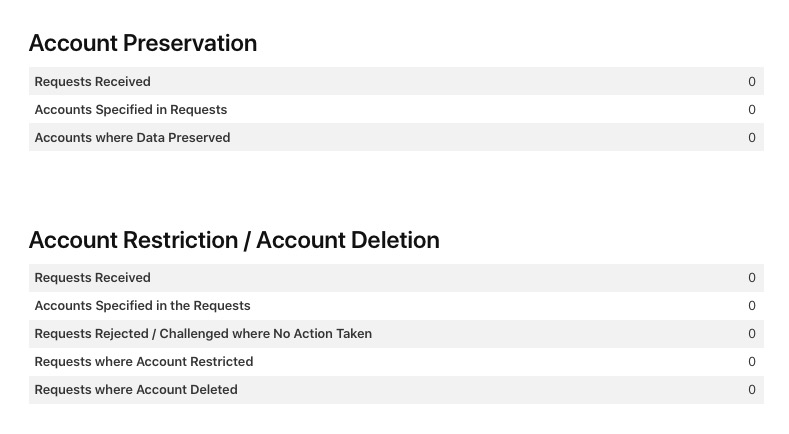The height and width of the screenshot is (434, 789).
Task: Click the value for Requests where Account Deleted
Action: coord(752,389)
